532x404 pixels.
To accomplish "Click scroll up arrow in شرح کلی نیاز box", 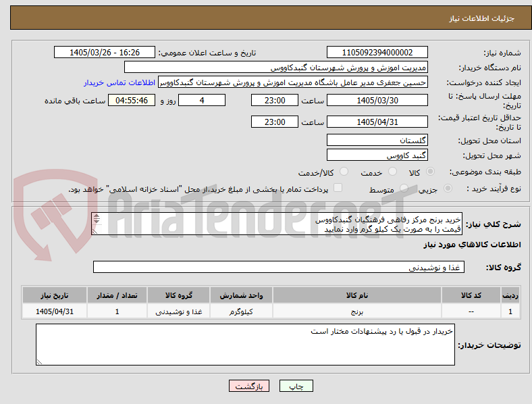I will coord(97,216).
